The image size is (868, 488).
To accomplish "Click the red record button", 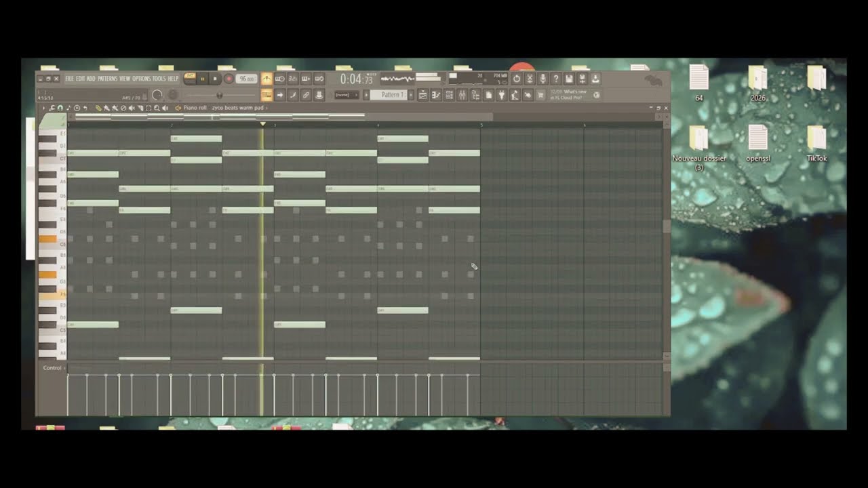I will pyautogui.click(x=229, y=79).
